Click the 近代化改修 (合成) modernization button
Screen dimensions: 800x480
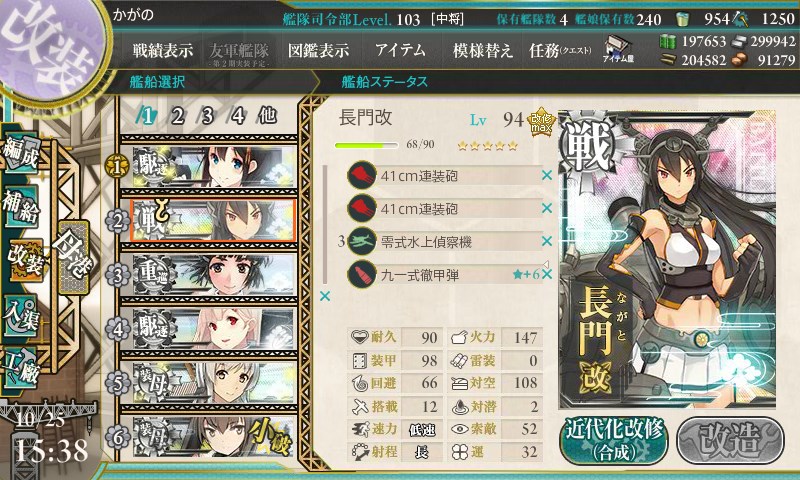pyautogui.click(x=614, y=441)
